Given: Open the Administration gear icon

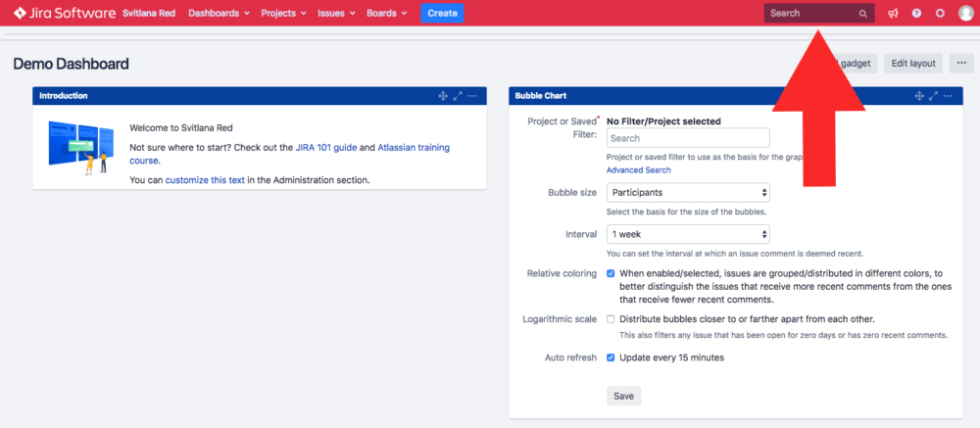Looking at the screenshot, I should 940,13.
